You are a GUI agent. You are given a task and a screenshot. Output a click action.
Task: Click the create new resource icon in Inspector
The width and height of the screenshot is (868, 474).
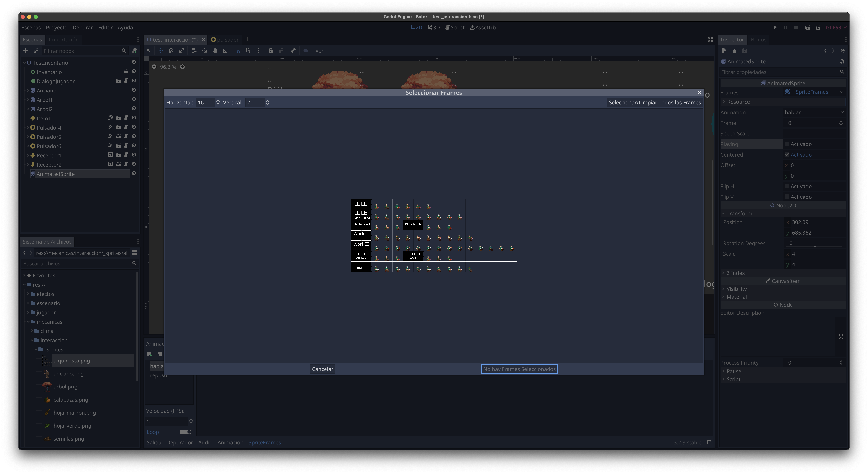pos(724,51)
